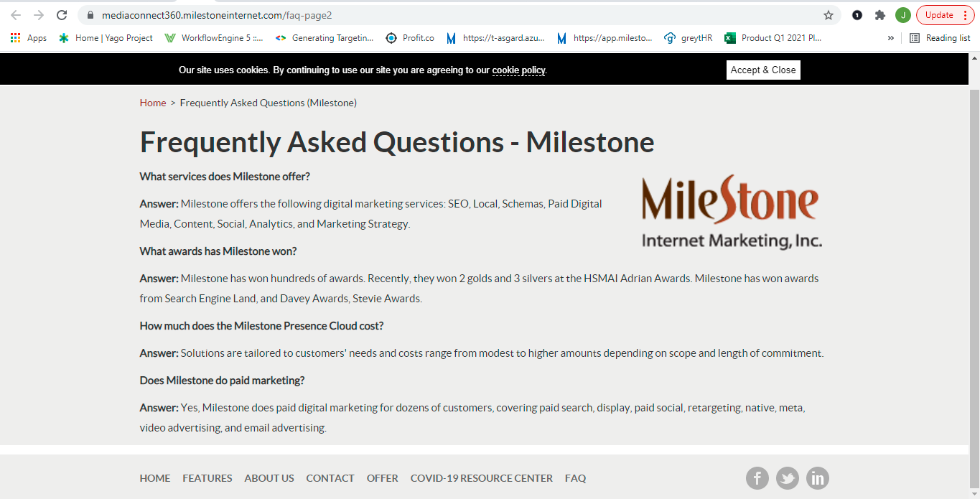Viewport: 980px width, 499px height.
Task: Open the cookie policy link
Action: coord(518,70)
